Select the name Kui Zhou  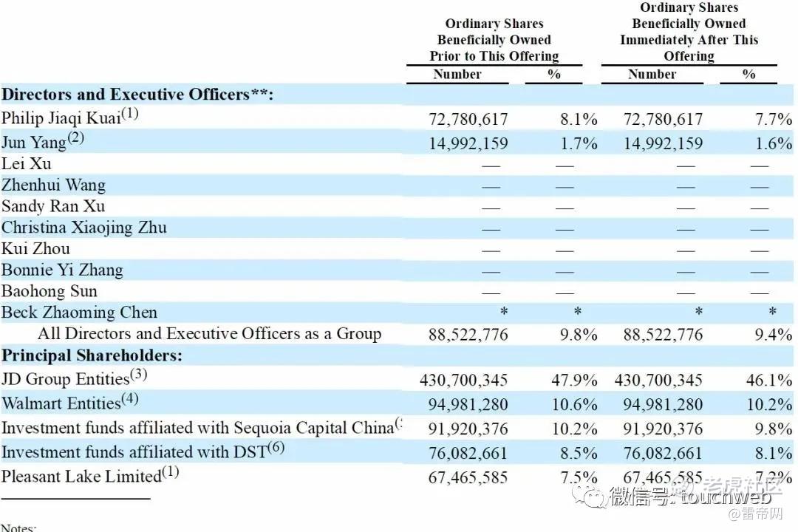pos(35,249)
